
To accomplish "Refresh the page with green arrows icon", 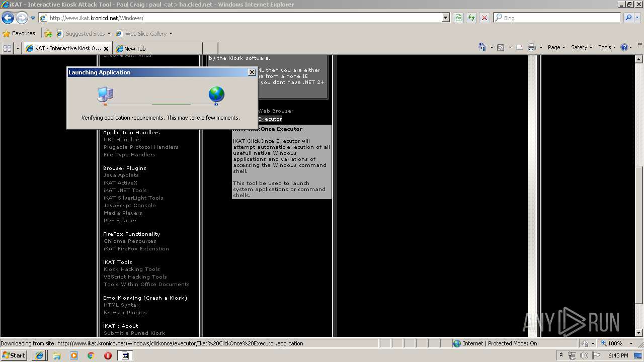I will (x=471, y=18).
